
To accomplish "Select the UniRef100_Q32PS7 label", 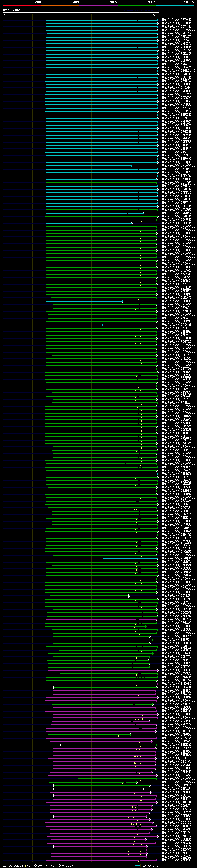I will [176, 491].
